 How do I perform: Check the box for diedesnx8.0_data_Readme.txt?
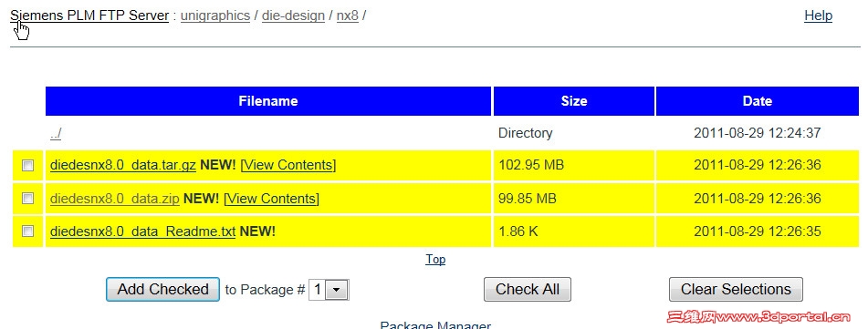(27, 231)
